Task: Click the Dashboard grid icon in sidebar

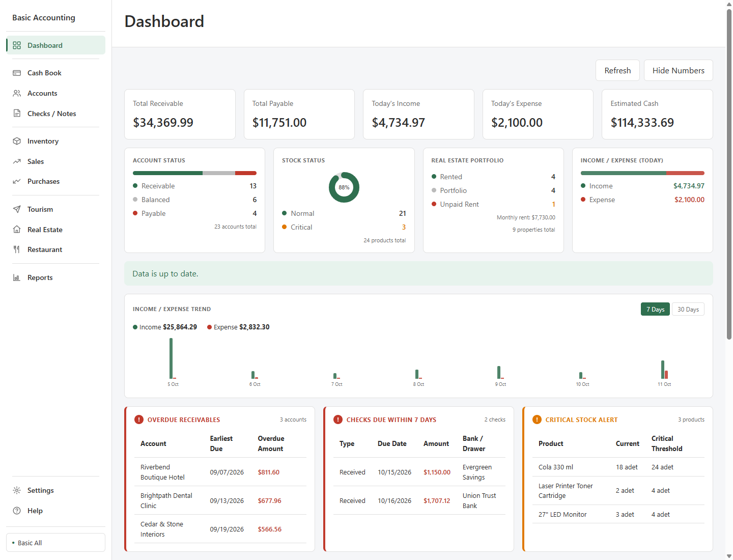Action: pyautogui.click(x=17, y=45)
